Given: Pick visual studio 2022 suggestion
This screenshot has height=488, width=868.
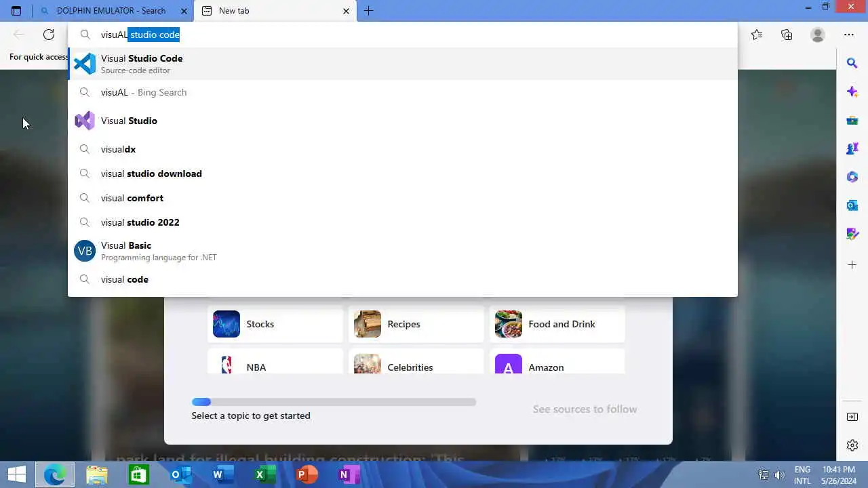Looking at the screenshot, I should tap(403, 222).
